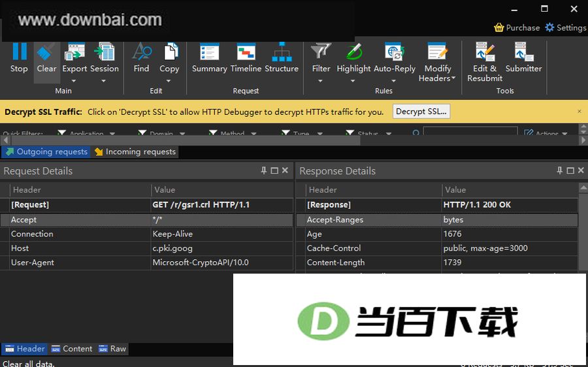Expand the Export dropdown arrow

[x=74, y=80]
